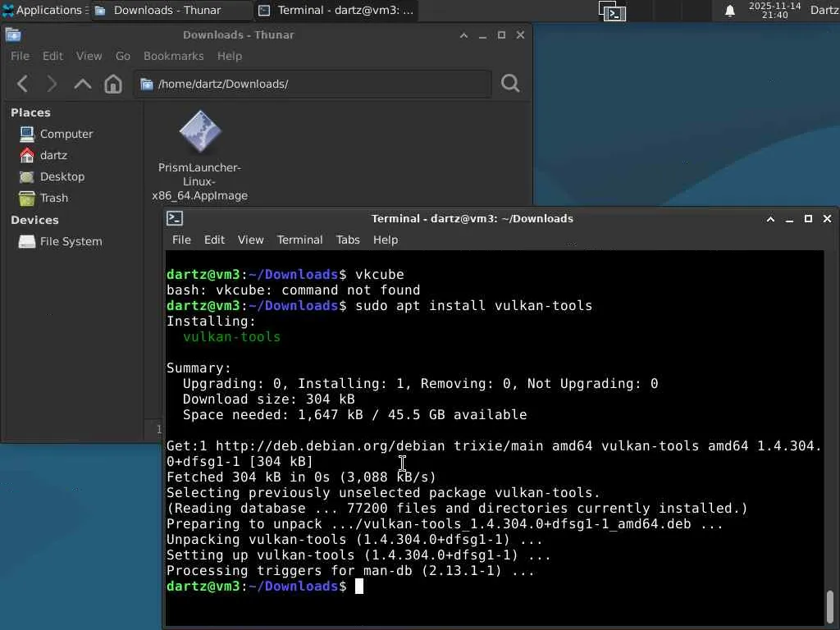840x630 pixels.
Task: Open home folder via house icon
Action: point(113,84)
